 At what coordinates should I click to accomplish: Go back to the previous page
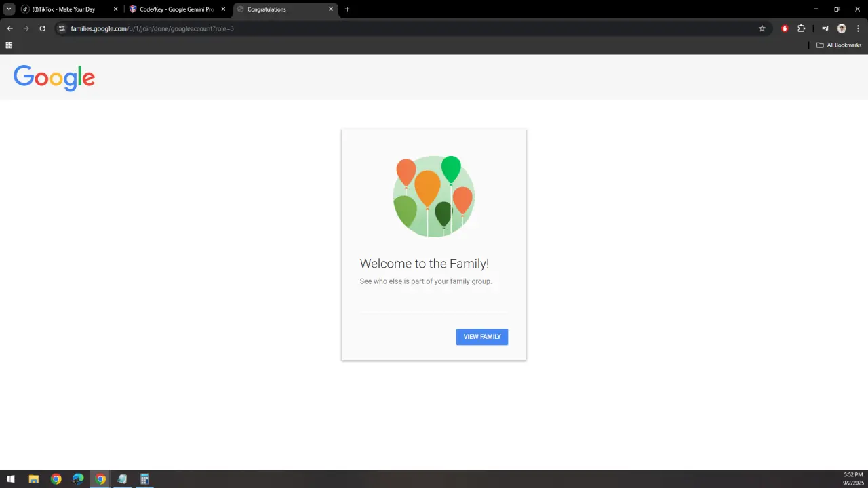[x=9, y=28]
